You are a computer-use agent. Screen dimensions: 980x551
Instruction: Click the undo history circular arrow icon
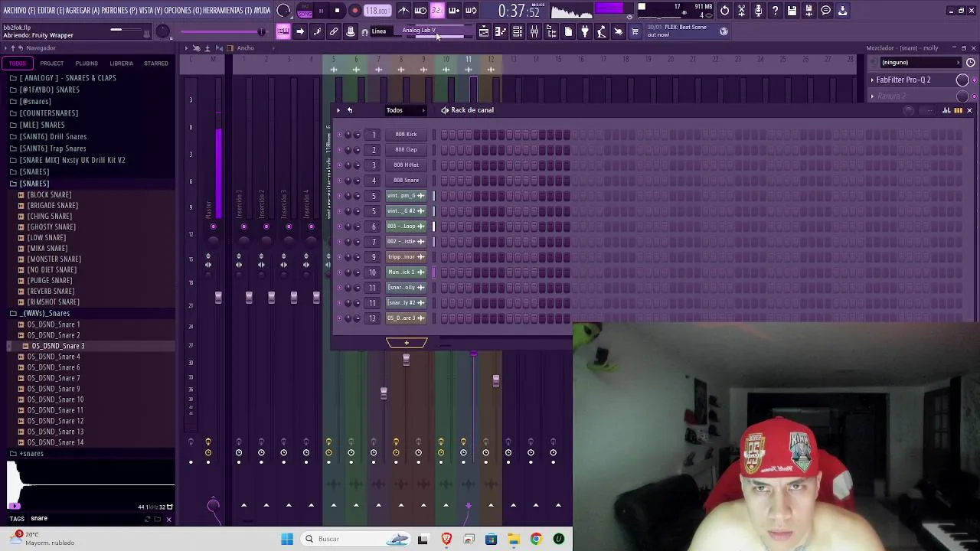[725, 11]
